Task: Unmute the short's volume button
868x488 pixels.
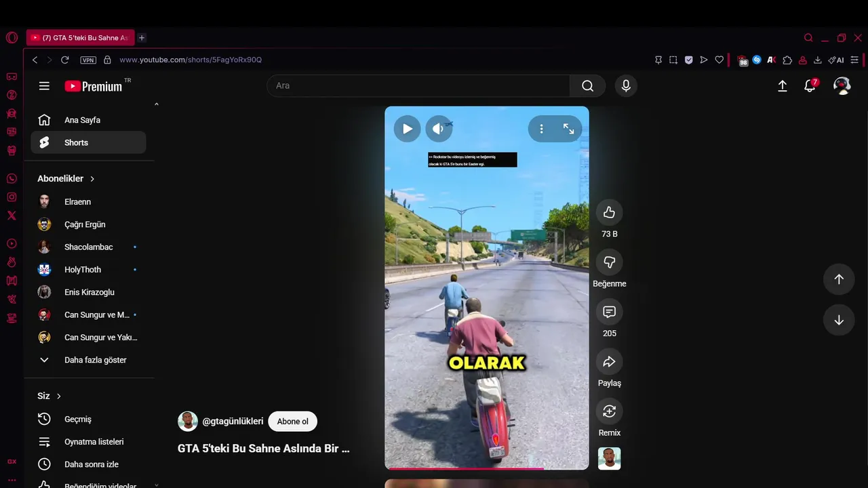Action: click(x=439, y=129)
